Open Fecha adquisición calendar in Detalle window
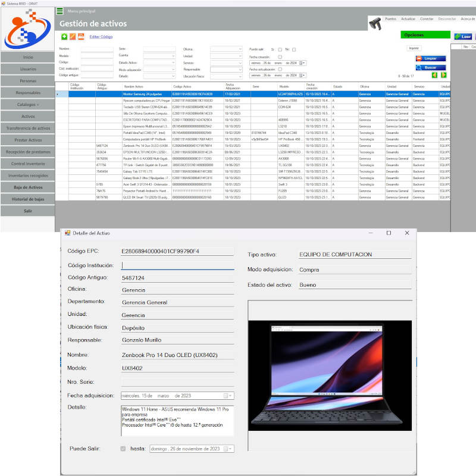Viewport: 476px width, 476px height. (228, 396)
